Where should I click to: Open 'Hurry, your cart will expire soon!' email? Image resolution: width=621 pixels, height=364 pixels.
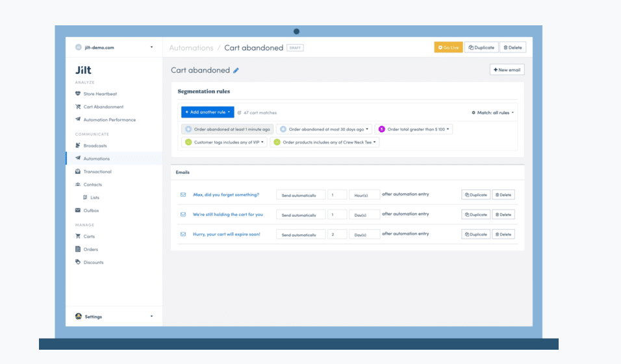point(226,234)
